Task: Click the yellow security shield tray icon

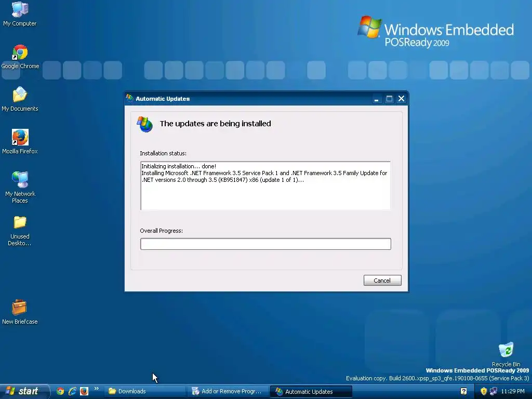Action: 484,392
